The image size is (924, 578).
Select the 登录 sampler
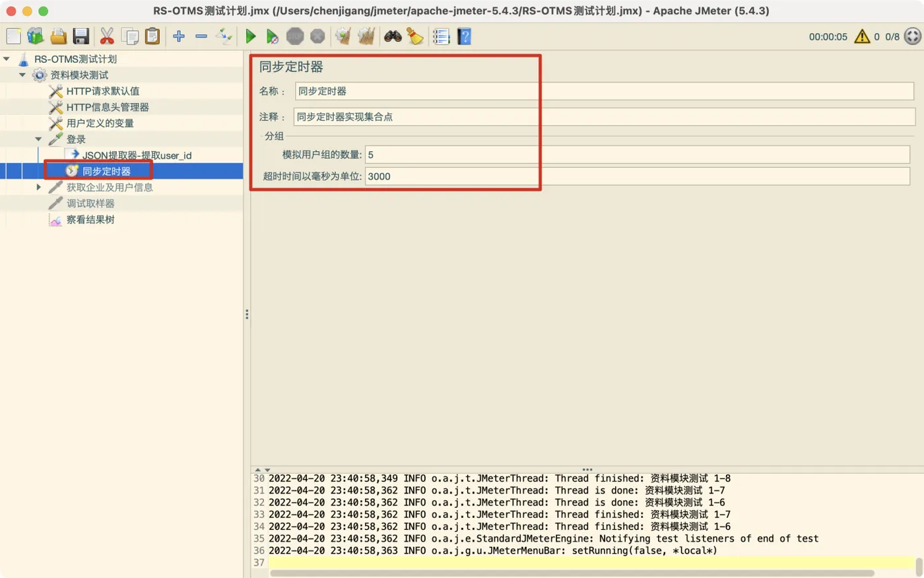[76, 139]
